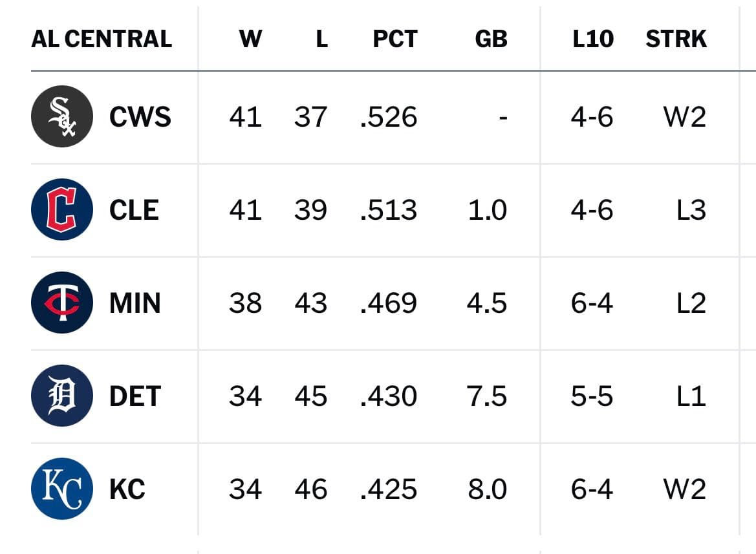Screen dimensions: 756x554
Task: Click the Cleveland Guardians logo
Action: 61,209
